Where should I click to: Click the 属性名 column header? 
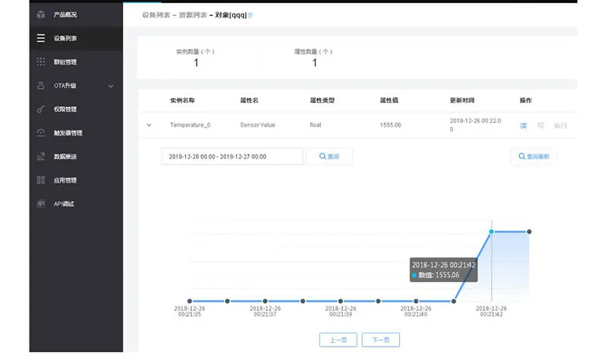[x=249, y=100]
